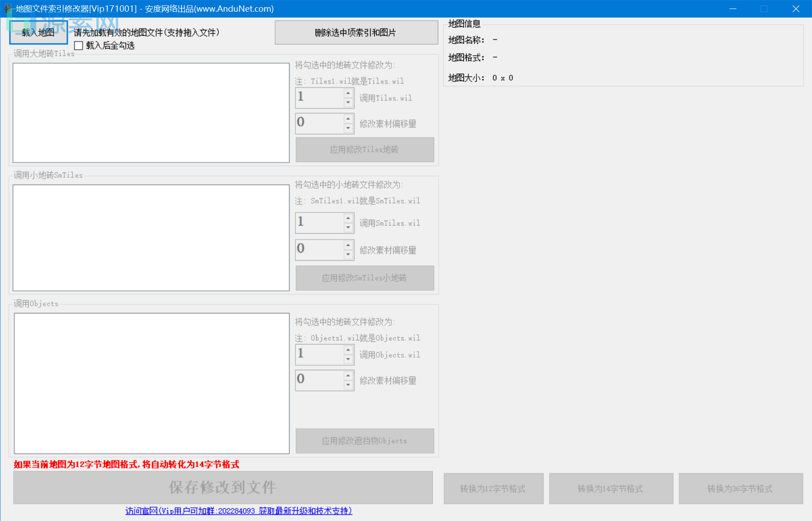Increment the 调用Objects.wil spinner value
Image resolution: width=812 pixels, height=521 pixels.
349,351
